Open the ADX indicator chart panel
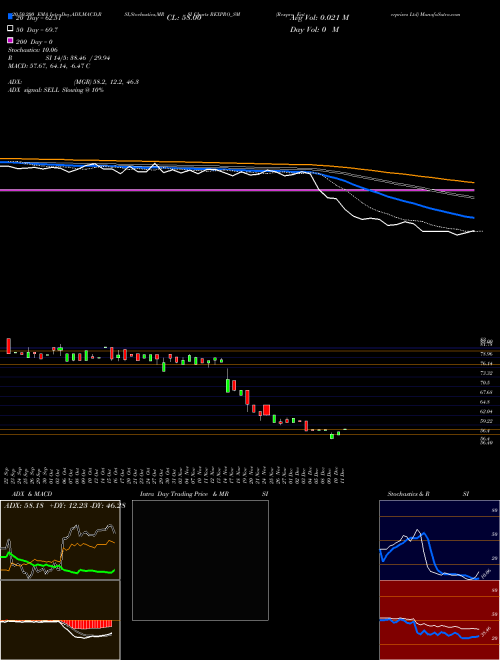This screenshot has width=500, height=660. (60, 540)
